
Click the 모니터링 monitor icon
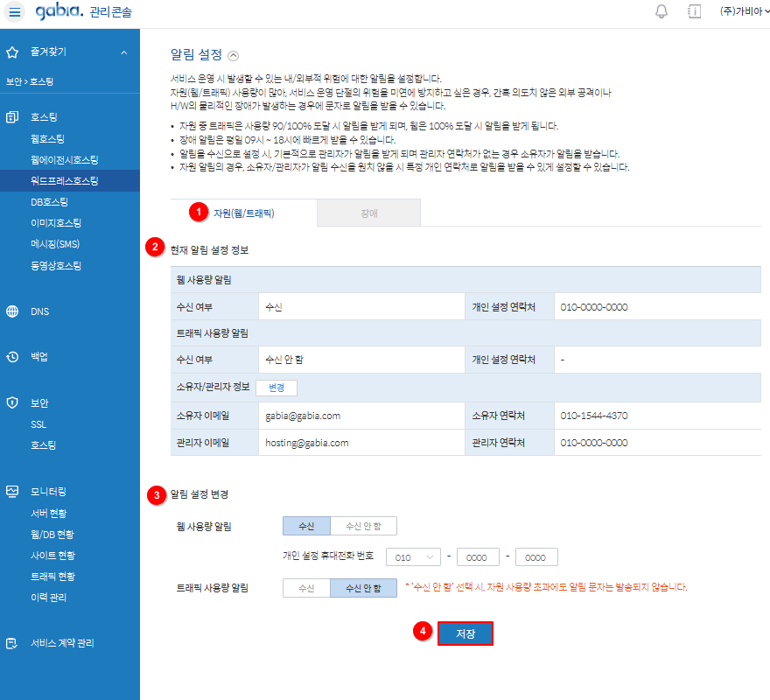click(x=12, y=492)
